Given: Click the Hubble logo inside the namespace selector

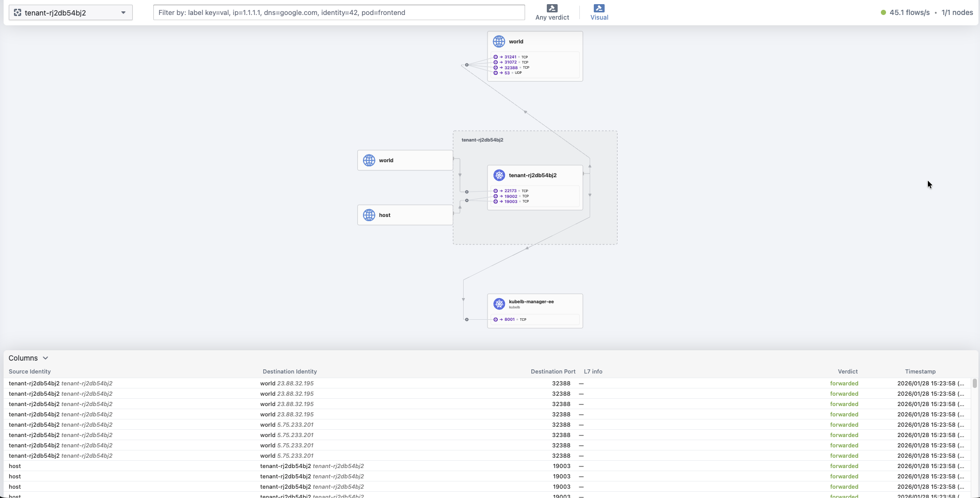Looking at the screenshot, I should click(x=18, y=12).
